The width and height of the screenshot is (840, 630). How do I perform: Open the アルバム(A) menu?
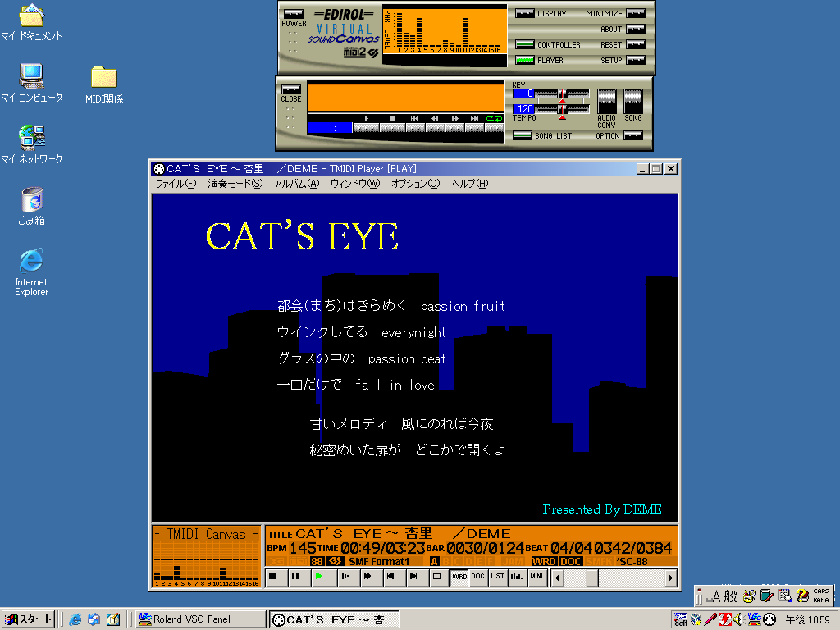(x=296, y=184)
